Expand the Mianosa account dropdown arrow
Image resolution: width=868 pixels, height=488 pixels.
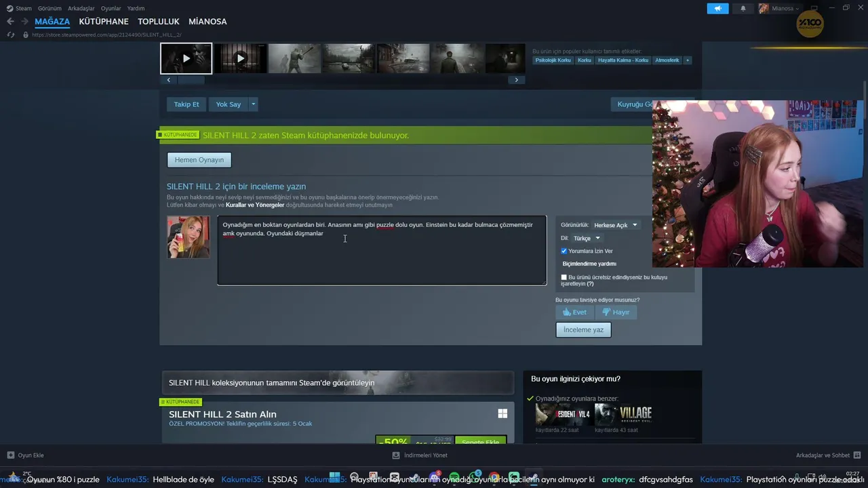797,9
